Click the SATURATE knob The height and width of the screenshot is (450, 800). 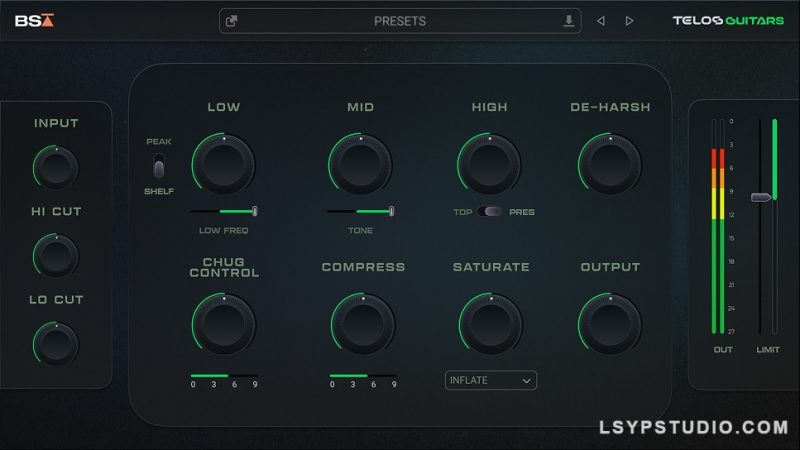coord(491,324)
